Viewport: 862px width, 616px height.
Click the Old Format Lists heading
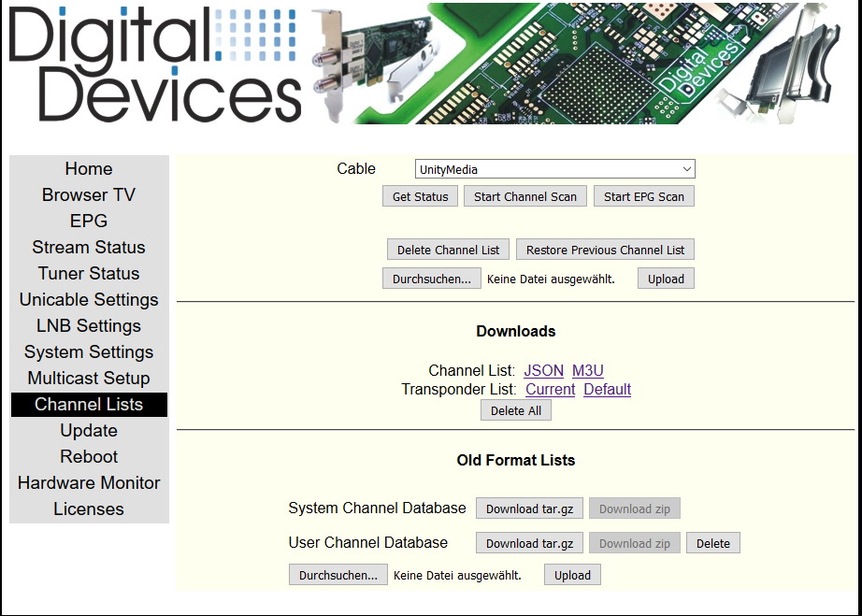point(516,461)
